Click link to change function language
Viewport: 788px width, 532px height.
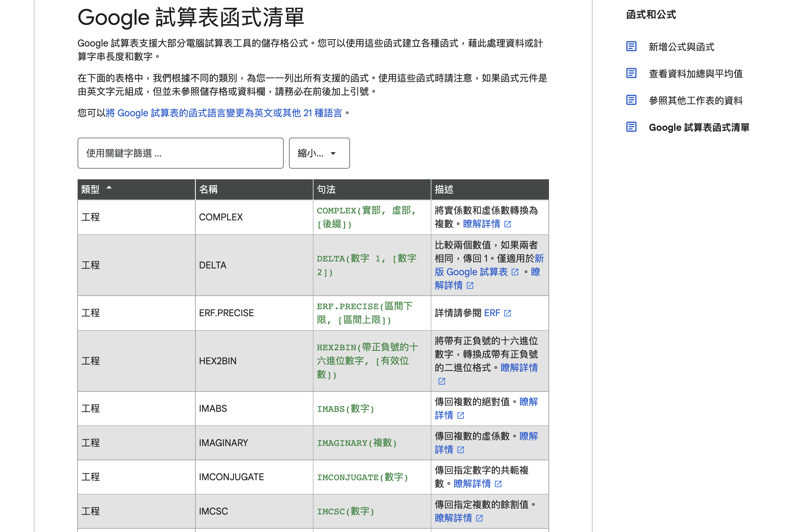224,113
